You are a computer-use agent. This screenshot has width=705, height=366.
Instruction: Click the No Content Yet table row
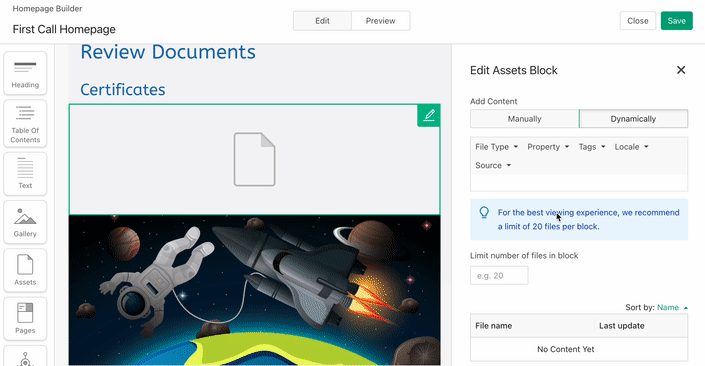point(579,349)
